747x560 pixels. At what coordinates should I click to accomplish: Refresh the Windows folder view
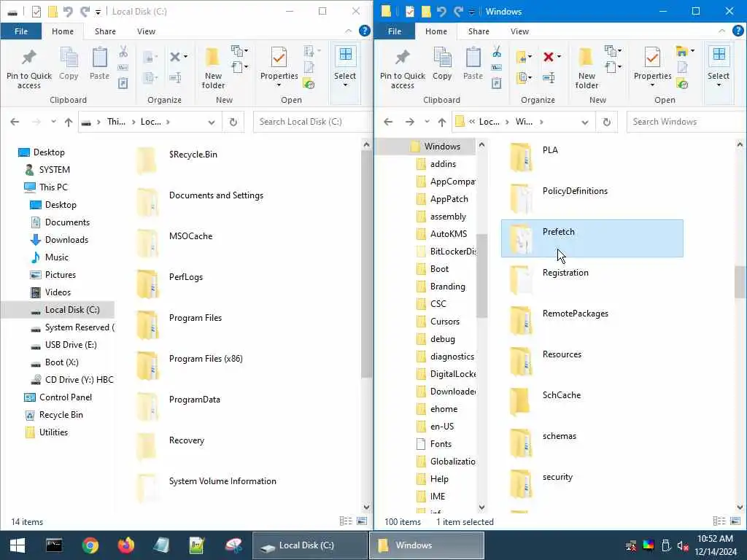(x=606, y=122)
